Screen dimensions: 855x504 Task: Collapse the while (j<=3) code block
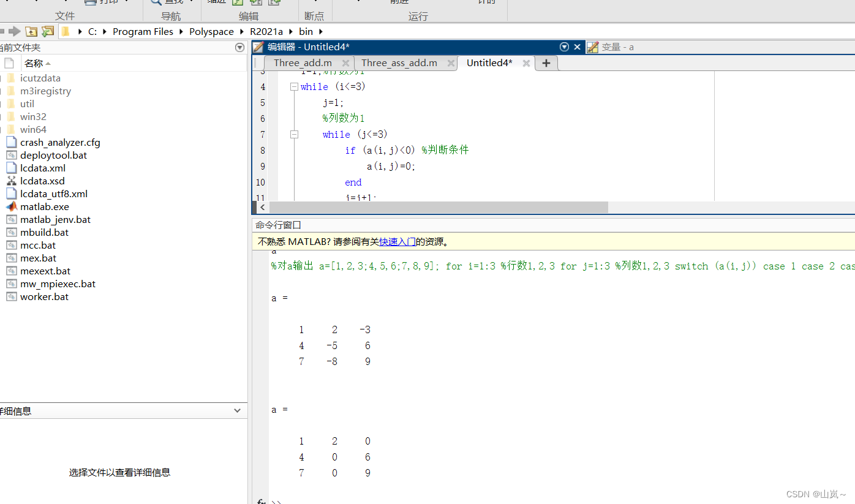coord(294,134)
